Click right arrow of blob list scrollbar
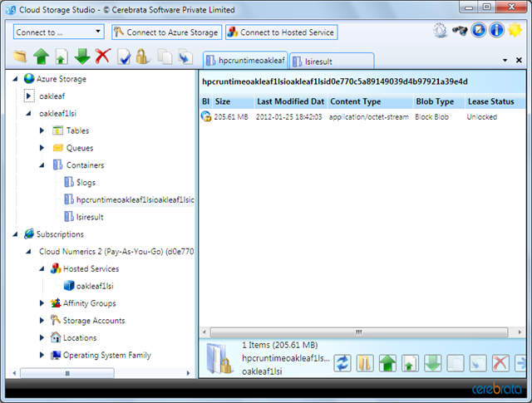The width and height of the screenshot is (532, 403). (520, 332)
